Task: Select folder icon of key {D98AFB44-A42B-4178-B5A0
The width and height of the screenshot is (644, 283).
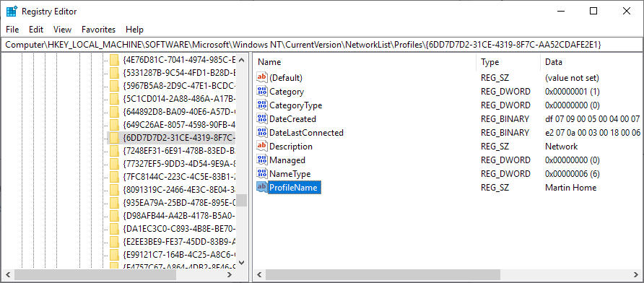Action: [114, 216]
